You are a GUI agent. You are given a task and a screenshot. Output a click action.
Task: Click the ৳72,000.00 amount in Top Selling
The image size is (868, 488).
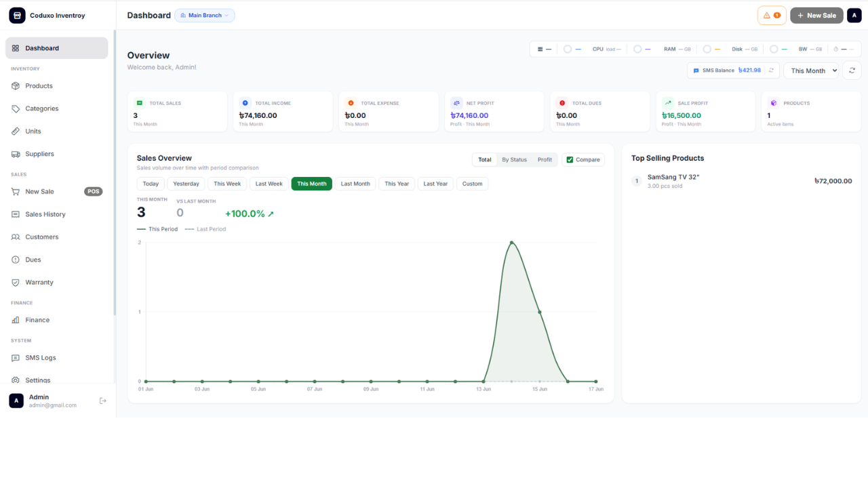click(x=833, y=181)
